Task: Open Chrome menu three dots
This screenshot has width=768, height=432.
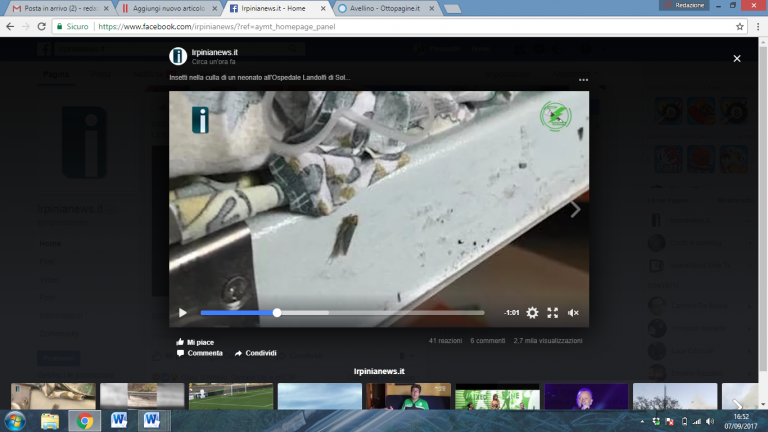Action: pos(758,26)
